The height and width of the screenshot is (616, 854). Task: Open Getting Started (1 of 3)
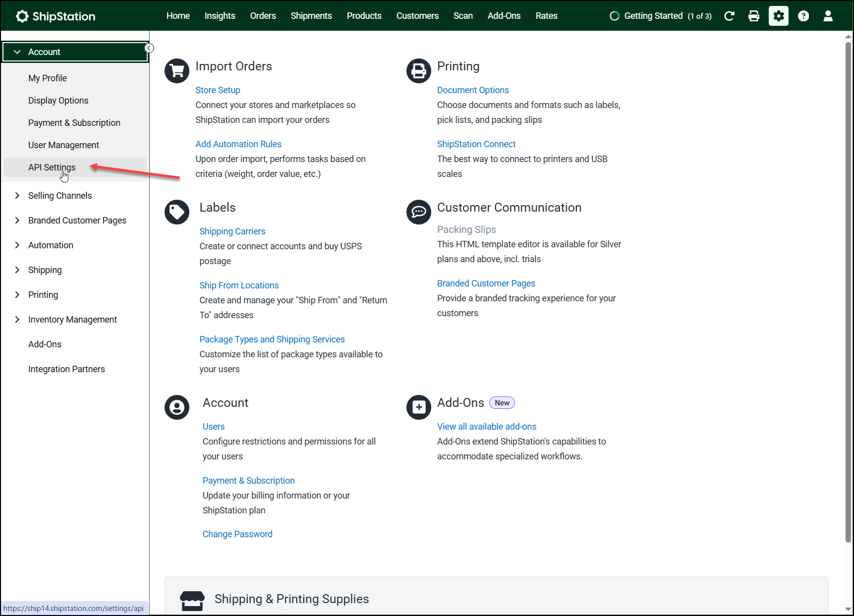pyautogui.click(x=661, y=16)
